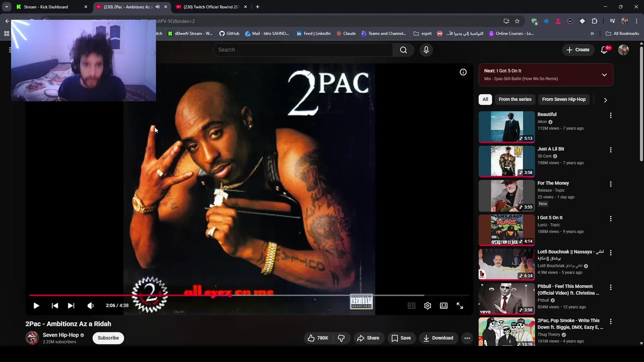Open the Seven Hip-Hop channel name link

click(x=60, y=335)
